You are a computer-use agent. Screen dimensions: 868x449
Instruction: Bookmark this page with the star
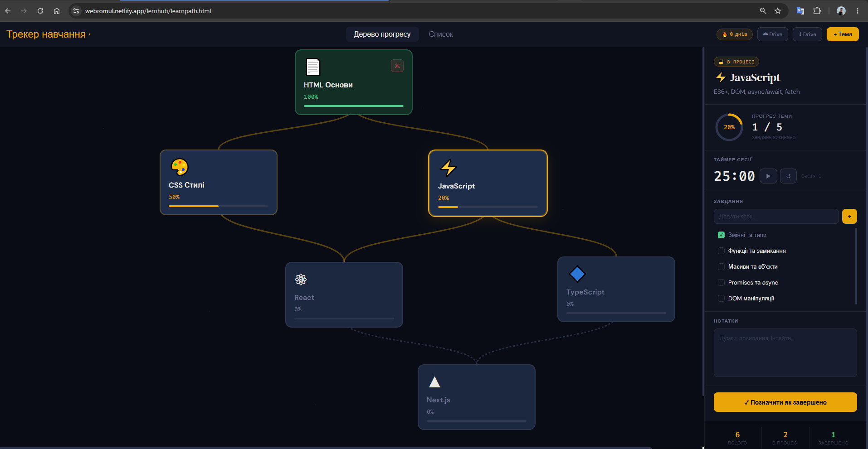click(x=778, y=11)
